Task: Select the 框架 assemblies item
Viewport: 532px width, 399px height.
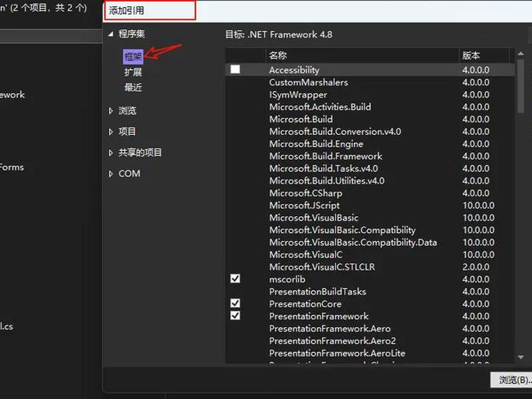Action: [x=133, y=57]
